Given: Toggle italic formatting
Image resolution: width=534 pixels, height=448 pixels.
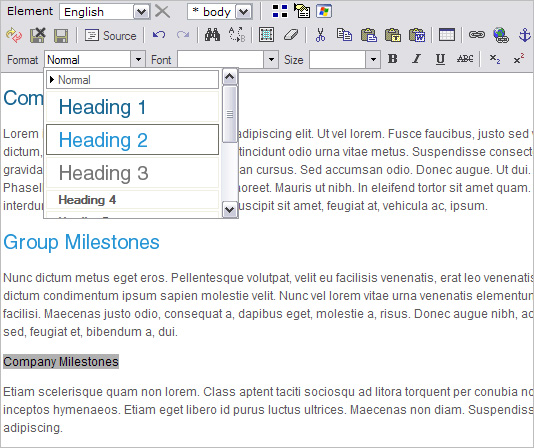Looking at the screenshot, I should 416,59.
